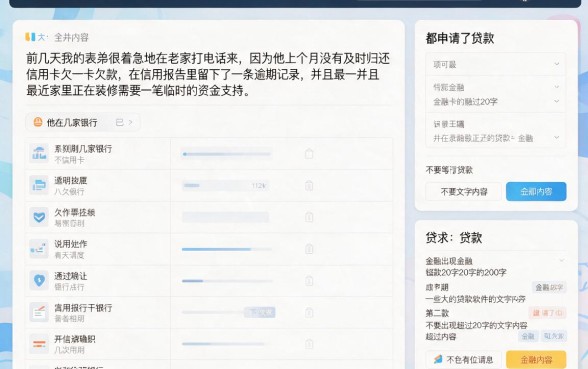Select the 系别刷几家银行 row title
Image resolution: width=588 pixels, height=369 pixels.
click(83, 148)
